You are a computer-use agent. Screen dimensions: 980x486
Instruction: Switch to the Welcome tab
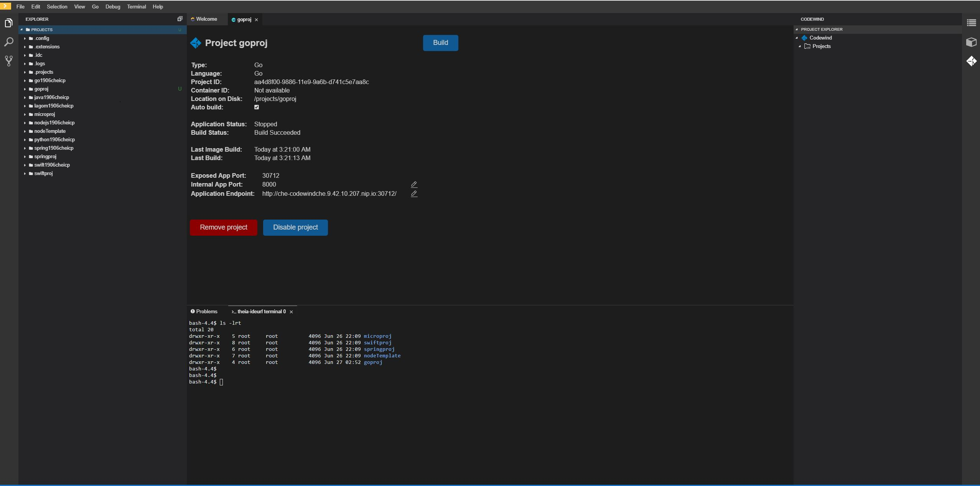(x=206, y=19)
